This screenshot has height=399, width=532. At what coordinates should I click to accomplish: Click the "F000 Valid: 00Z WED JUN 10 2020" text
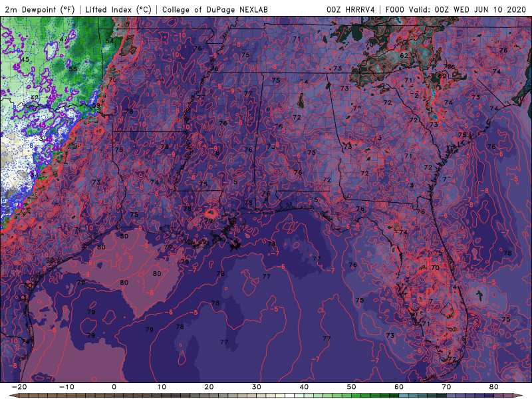click(456, 9)
